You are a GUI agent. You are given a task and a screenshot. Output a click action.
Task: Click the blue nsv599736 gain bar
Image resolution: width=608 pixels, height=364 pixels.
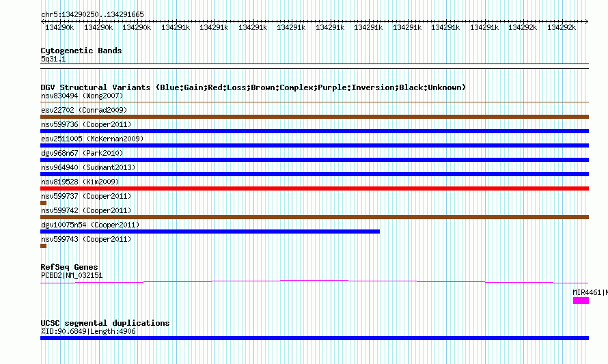click(314, 131)
